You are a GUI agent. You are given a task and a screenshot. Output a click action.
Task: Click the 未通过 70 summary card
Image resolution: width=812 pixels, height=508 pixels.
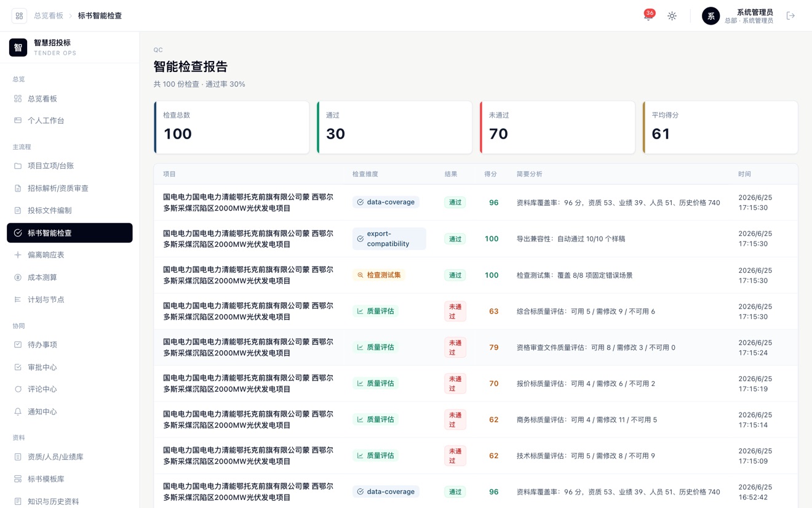tap(557, 127)
